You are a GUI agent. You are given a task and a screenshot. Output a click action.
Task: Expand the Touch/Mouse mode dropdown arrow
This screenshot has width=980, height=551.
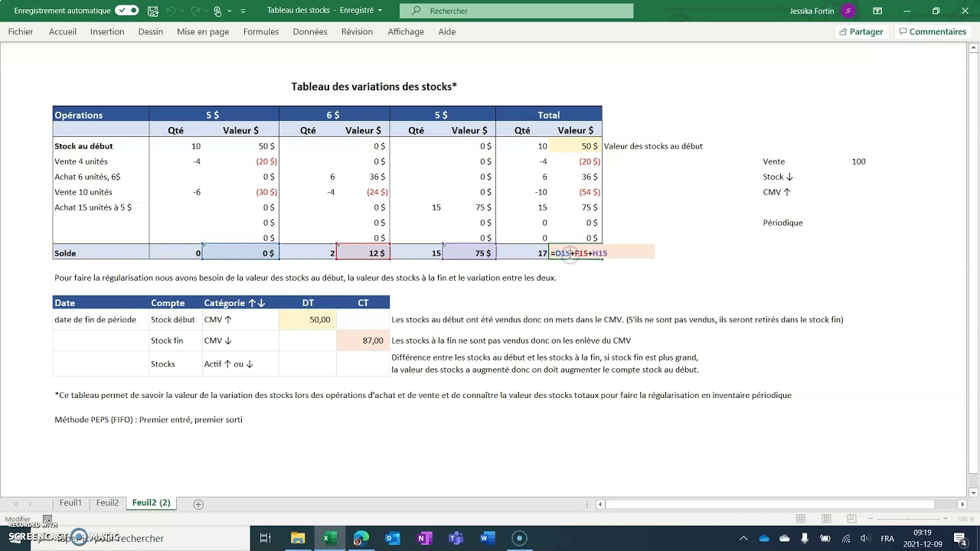pos(230,11)
